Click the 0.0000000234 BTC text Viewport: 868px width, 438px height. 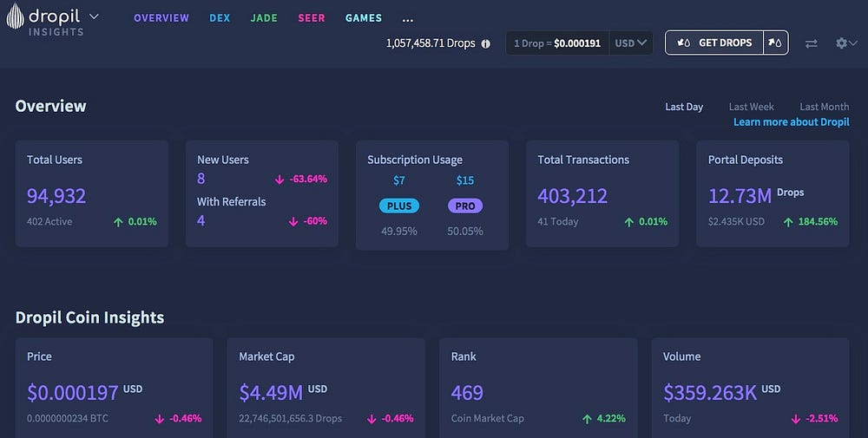coord(68,418)
